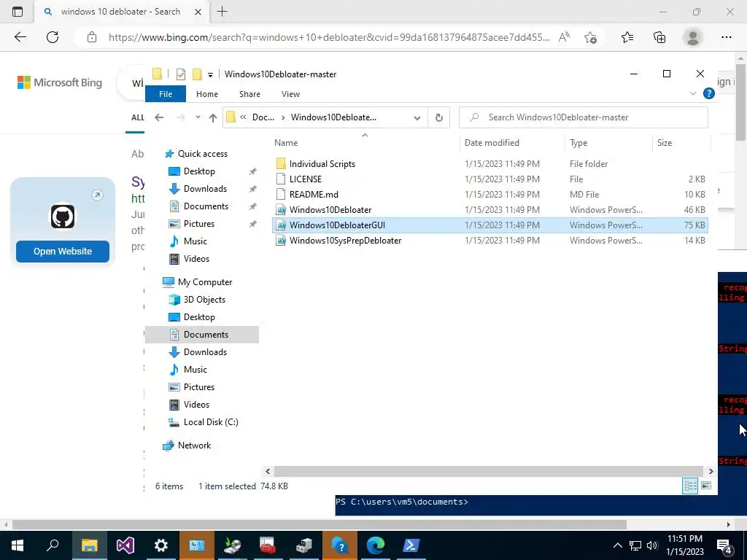Go back in Edge browser
747x560 pixels.
point(20,37)
